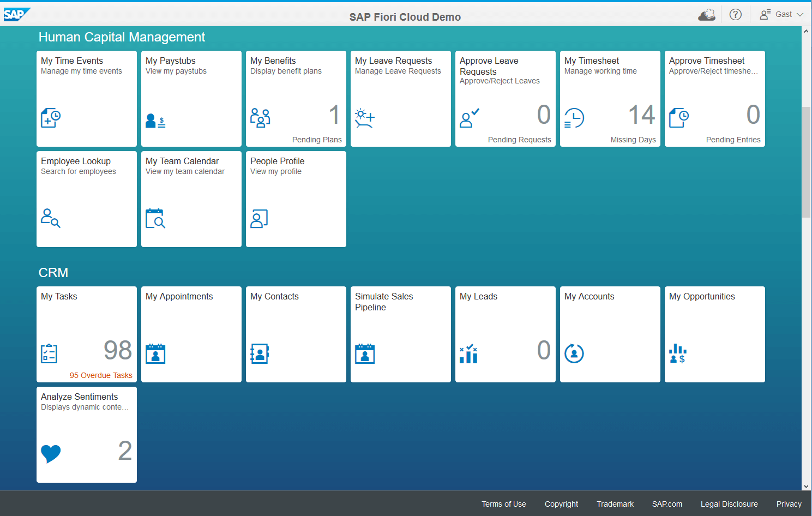This screenshot has width=812, height=516.
Task: Click My Leave Requests sun lounger icon
Action: coord(365,118)
